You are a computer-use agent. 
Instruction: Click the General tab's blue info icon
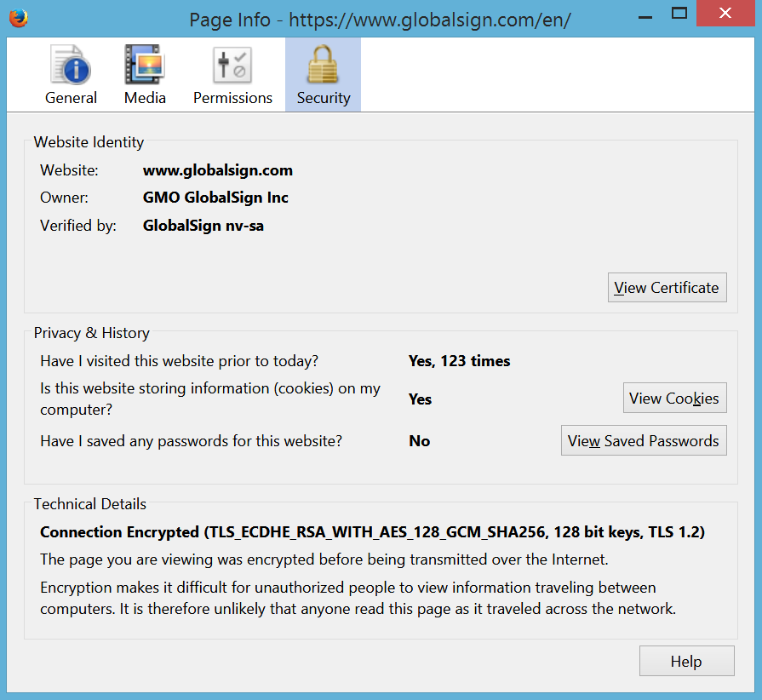tap(71, 66)
